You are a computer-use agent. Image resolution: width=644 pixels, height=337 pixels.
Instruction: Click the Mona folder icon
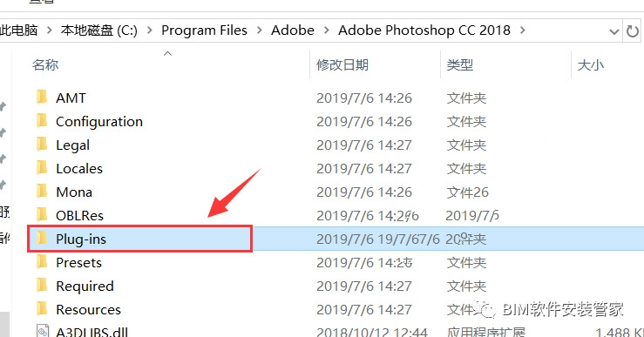click(x=42, y=192)
